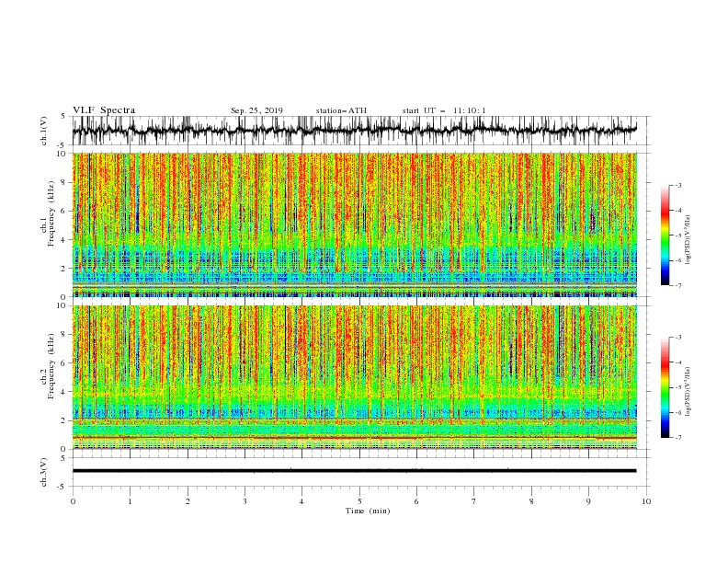Click time axis tick label "4"

pyautogui.click(x=301, y=501)
